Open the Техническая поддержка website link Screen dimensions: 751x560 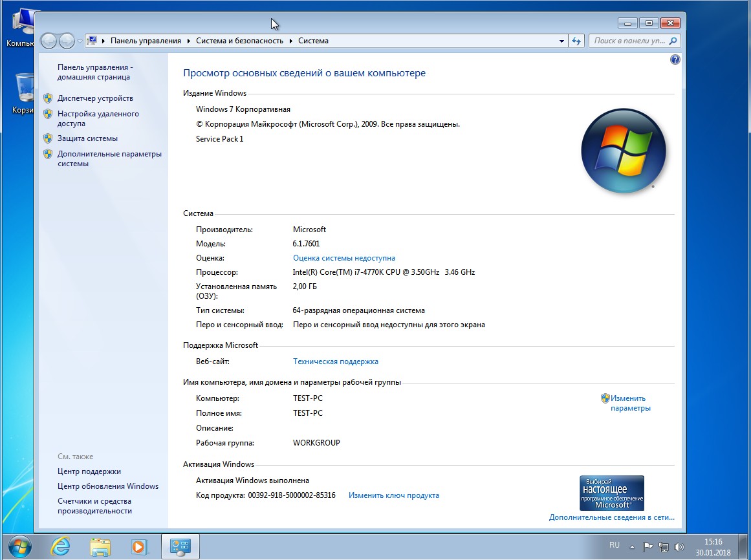coord(335,361)
